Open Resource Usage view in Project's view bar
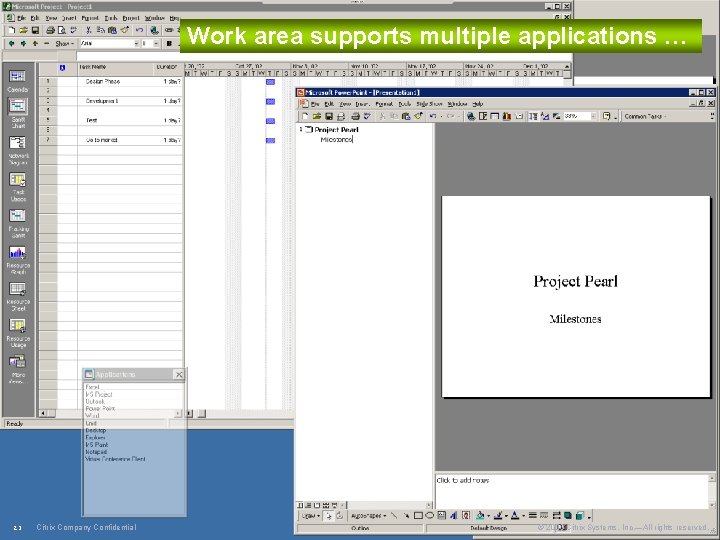The width and height of the screenshot is (720, 540). pos(17,333)
